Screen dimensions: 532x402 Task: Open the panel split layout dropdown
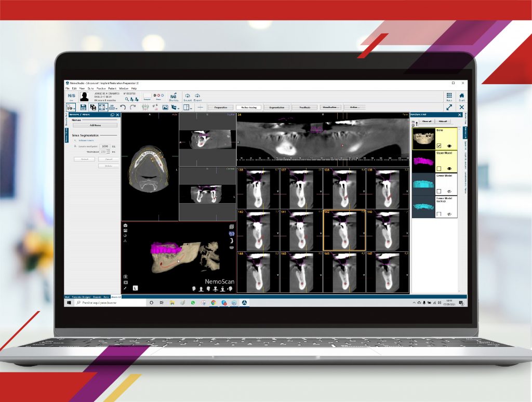click(187, 108)
